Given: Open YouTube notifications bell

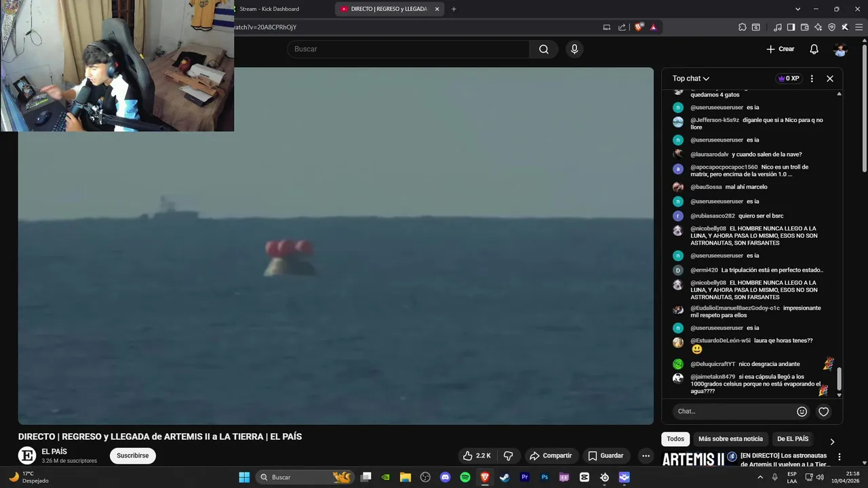Looking at the screenshot, I should (x=814, y=49).
